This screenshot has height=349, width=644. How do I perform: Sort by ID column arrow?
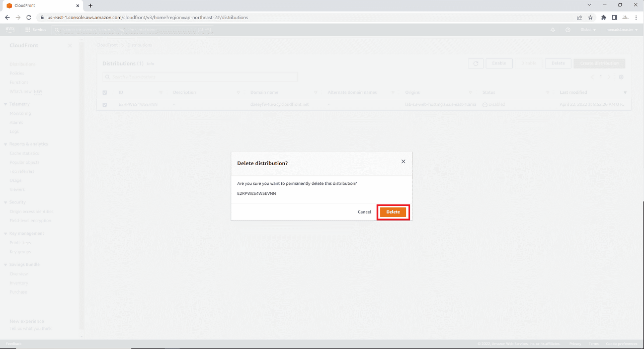(x=161, y=93)
